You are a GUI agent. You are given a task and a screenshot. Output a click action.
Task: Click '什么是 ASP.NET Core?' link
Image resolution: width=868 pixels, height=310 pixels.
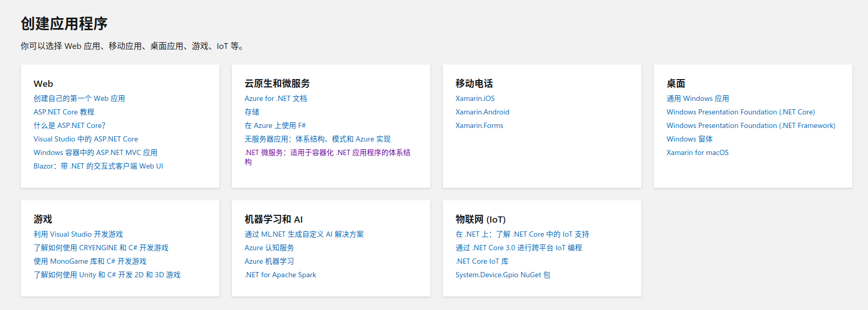tap(70, 125)
